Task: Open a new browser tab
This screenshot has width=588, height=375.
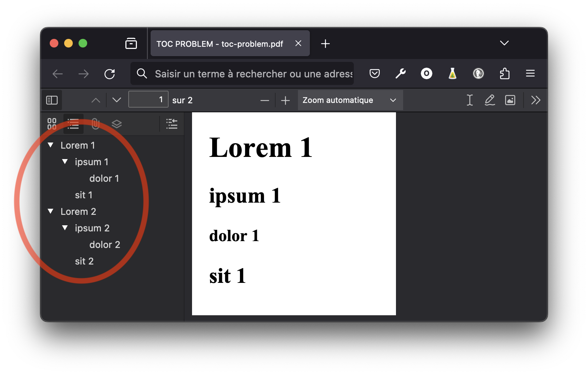Action: tap(325, 44)
